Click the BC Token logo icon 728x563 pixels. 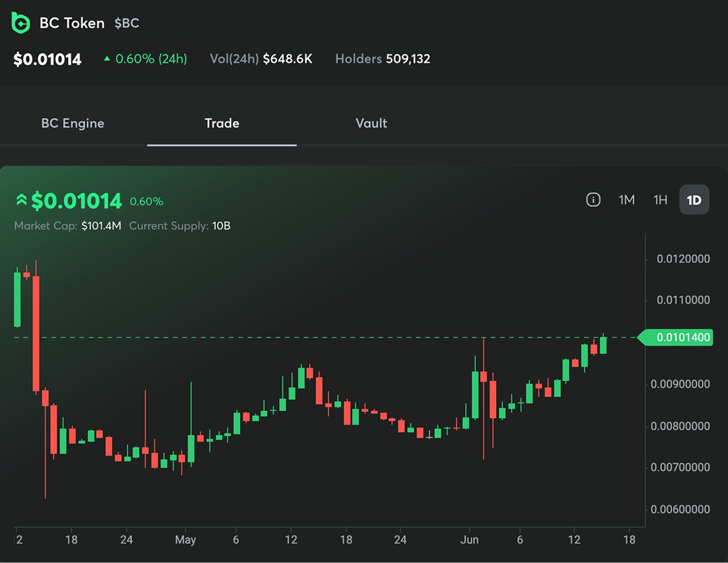[20, 23]
